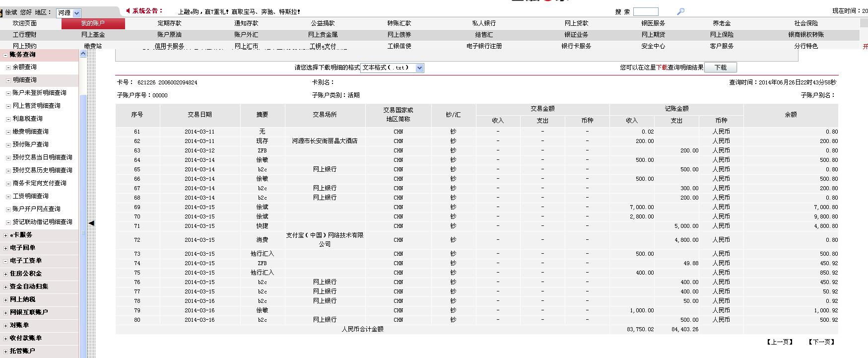
Task: Select the 工行理财 menu
Action: (x=25, y=35)
